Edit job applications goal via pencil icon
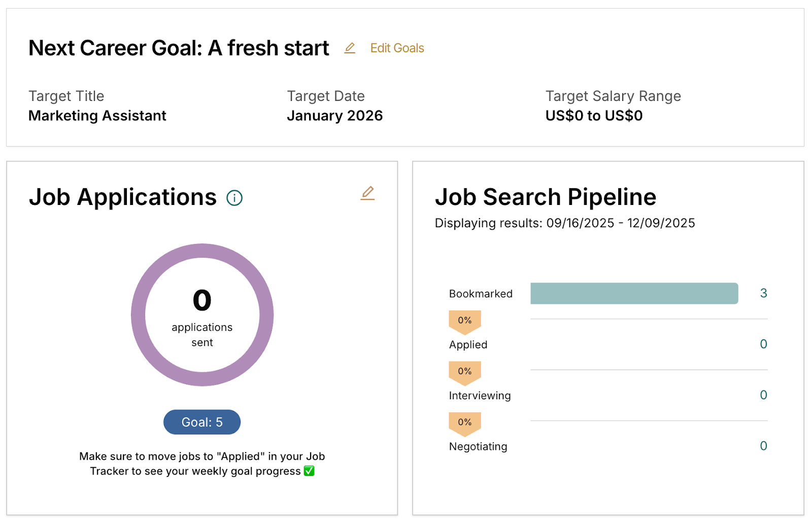 coord(367,193)
